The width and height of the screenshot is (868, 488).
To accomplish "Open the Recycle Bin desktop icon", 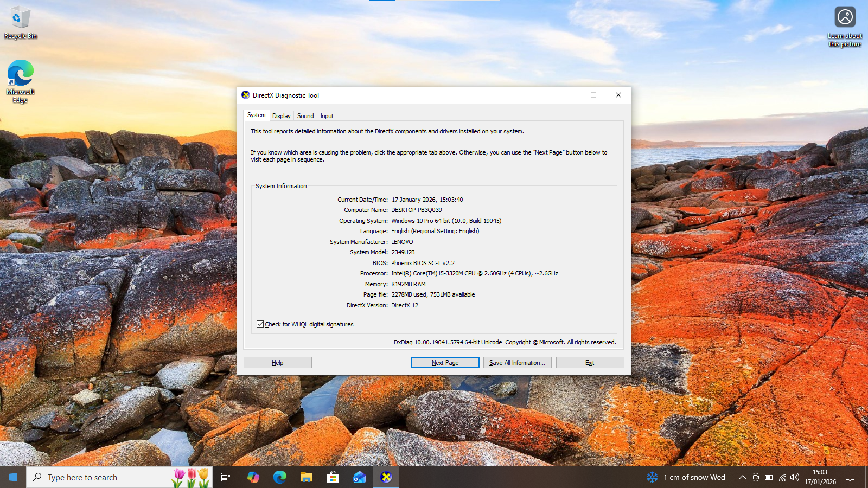I will (21, 23).
